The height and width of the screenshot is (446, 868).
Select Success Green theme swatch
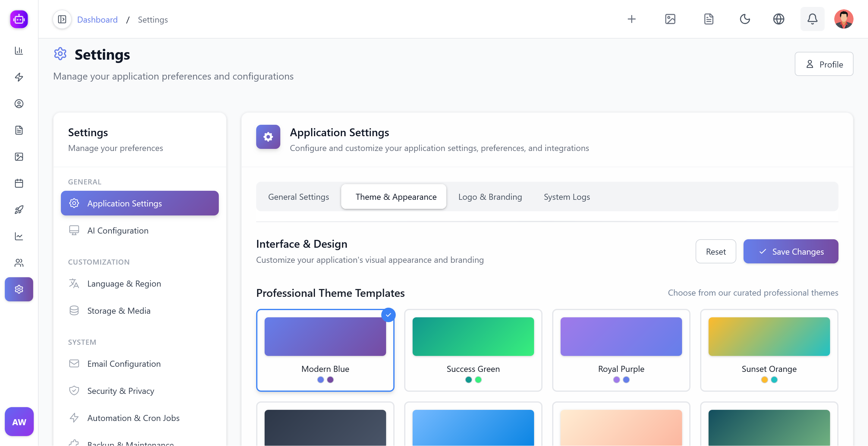[x=473, y=337]
